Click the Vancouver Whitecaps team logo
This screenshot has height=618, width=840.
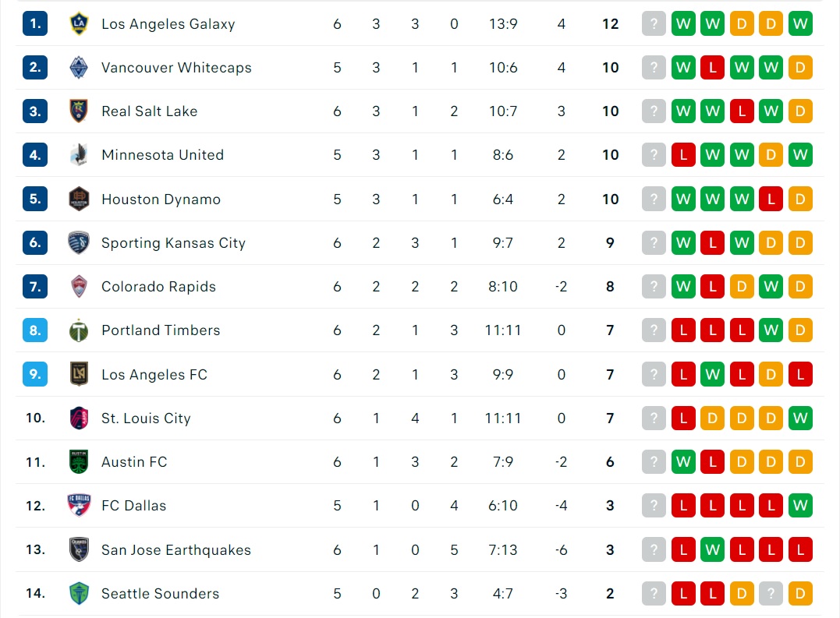click(x=79, y=68)
